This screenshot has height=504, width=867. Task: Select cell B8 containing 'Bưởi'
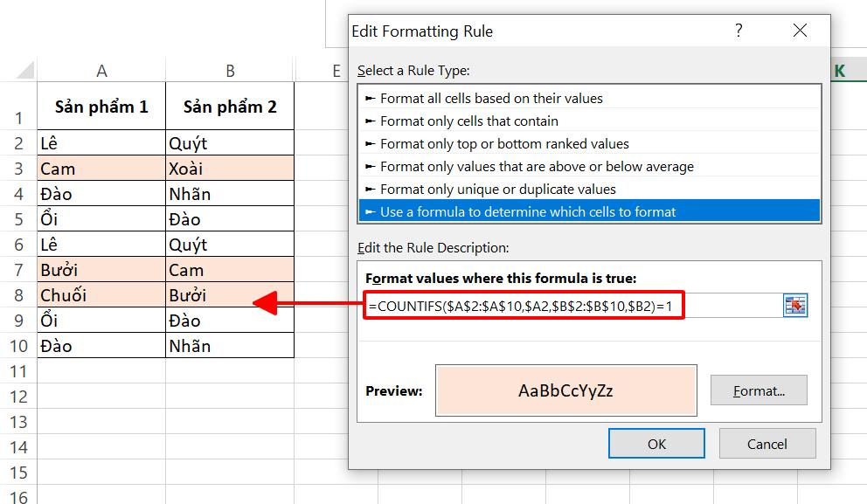coord(229,294)
